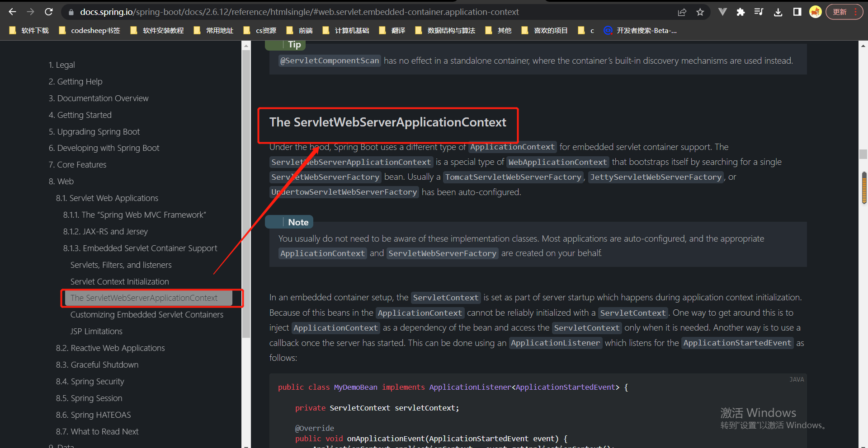This screenshot has width=868, height=448.
Task: Open 7. Core Features section
Action: 78,165
